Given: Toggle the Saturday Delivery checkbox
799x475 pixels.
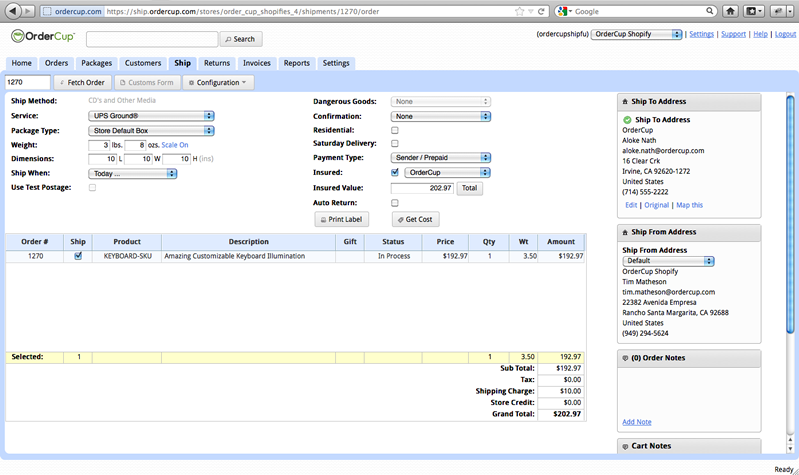Looking at the screenshot, I should pyautogui.click(x=395, y=144).
